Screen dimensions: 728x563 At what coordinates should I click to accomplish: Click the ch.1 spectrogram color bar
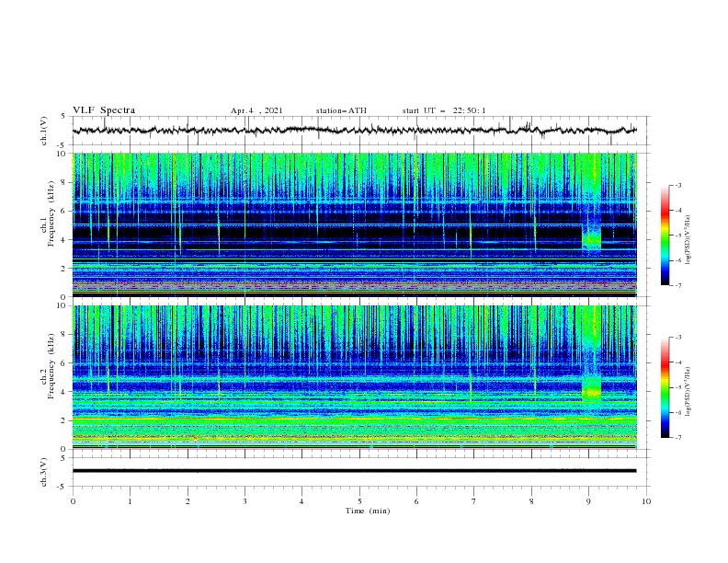(665, 236)
